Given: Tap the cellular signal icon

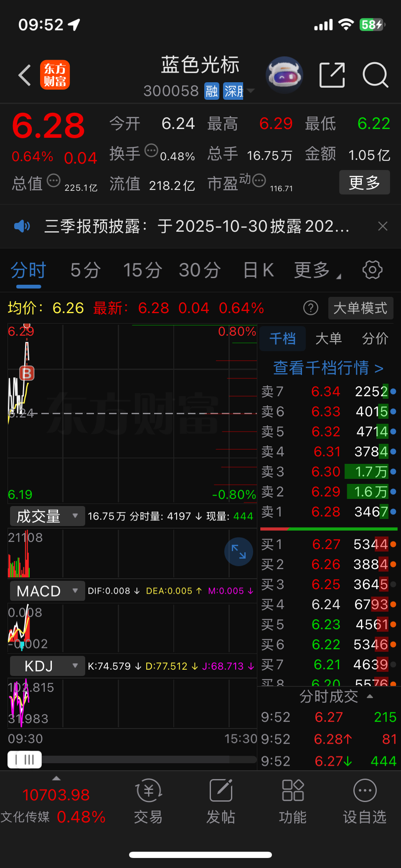Looking at the screenshot, I should (x=323, y=25).
